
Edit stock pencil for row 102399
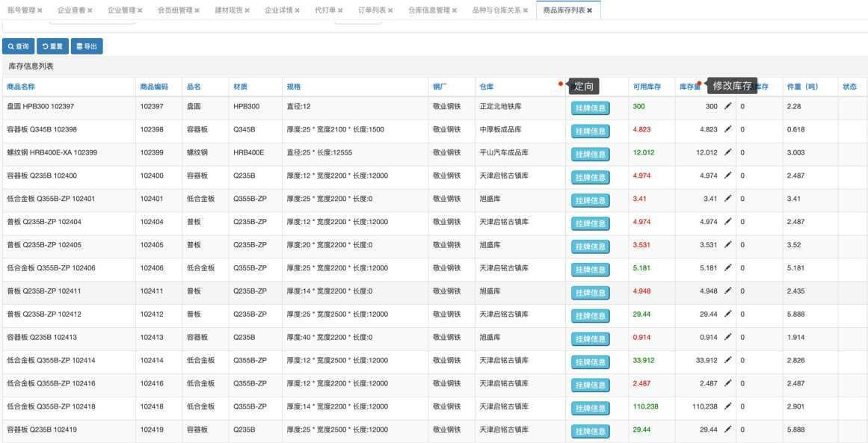click(728, 152)
